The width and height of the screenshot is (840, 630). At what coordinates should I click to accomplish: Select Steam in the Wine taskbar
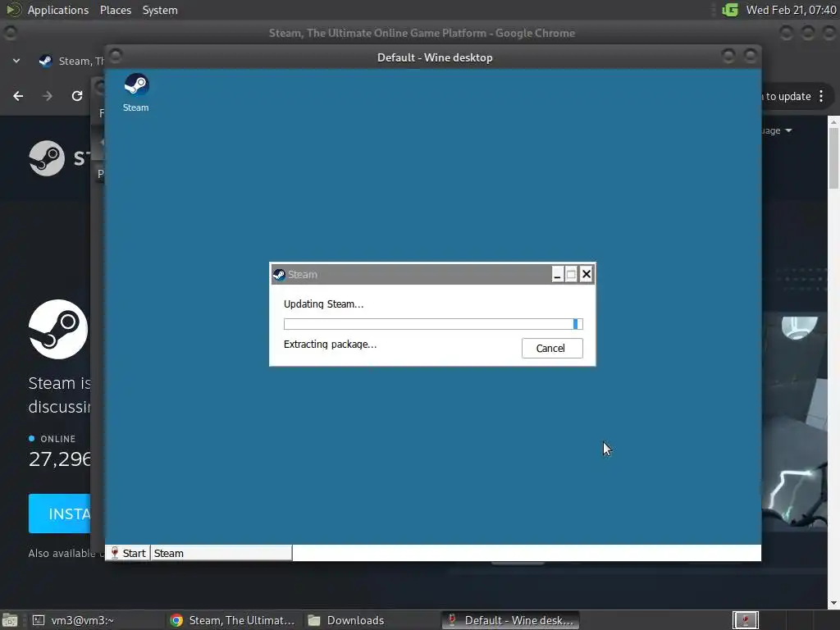point(221,553)
